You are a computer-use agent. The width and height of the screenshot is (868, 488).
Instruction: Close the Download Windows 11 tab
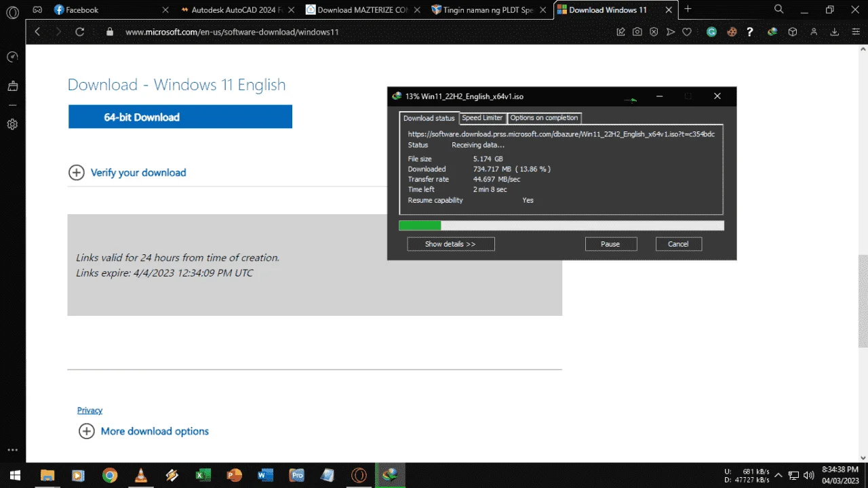669,9
